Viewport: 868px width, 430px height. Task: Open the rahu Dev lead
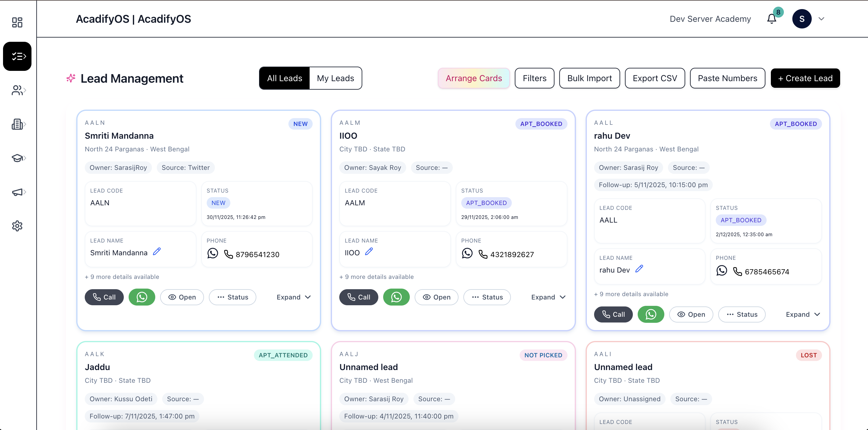[x=691, y=314]
